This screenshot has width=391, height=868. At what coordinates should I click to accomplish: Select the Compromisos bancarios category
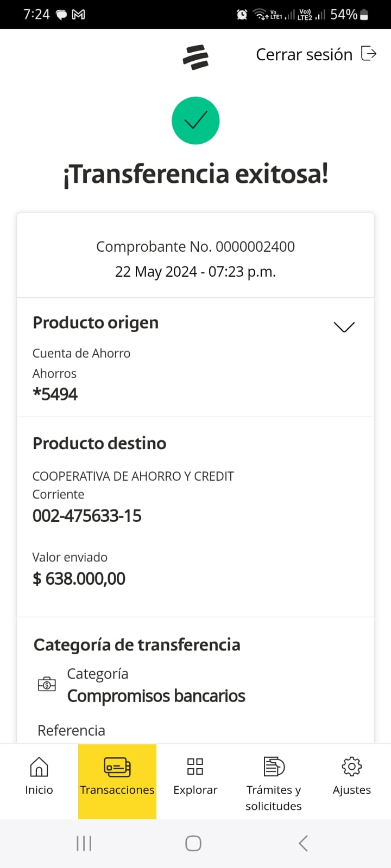coord(156,696)
